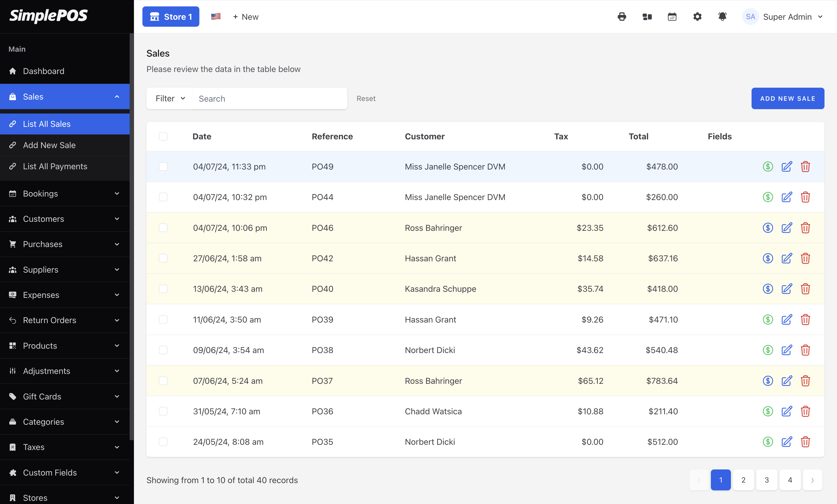Tick the checkbox for PO36 row
This screenshot has width=837, height=504.
tap(163, 411)
